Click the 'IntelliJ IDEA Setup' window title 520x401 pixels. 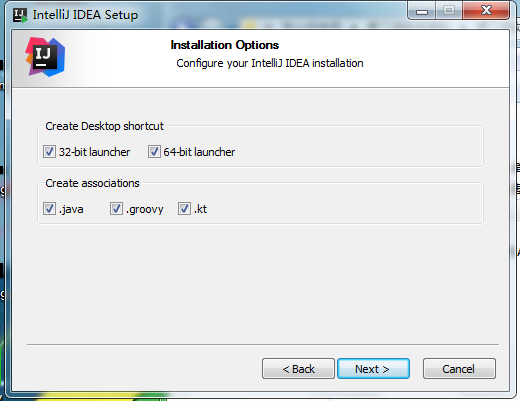(x=85, y=15)
